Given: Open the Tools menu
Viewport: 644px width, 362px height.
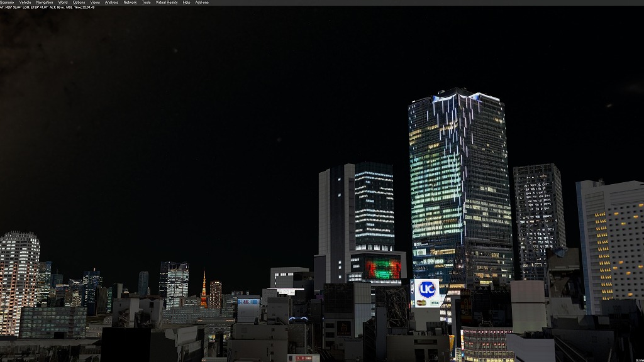Looking at the screenshot, I should (x=146, y=3).
